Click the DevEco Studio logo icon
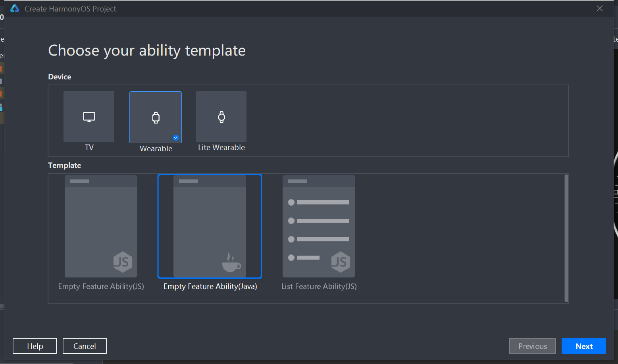 (x=15, y=9)
